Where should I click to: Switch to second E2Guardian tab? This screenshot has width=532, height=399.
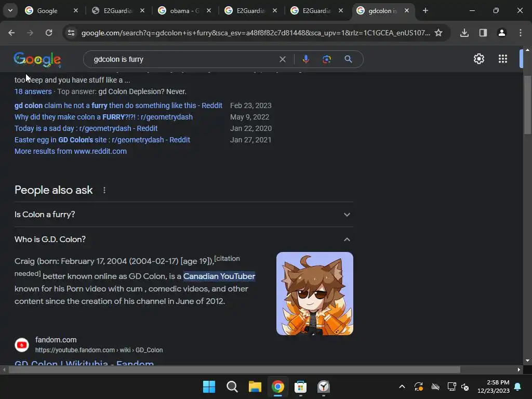pyautogui.click(x=250, y=10)
